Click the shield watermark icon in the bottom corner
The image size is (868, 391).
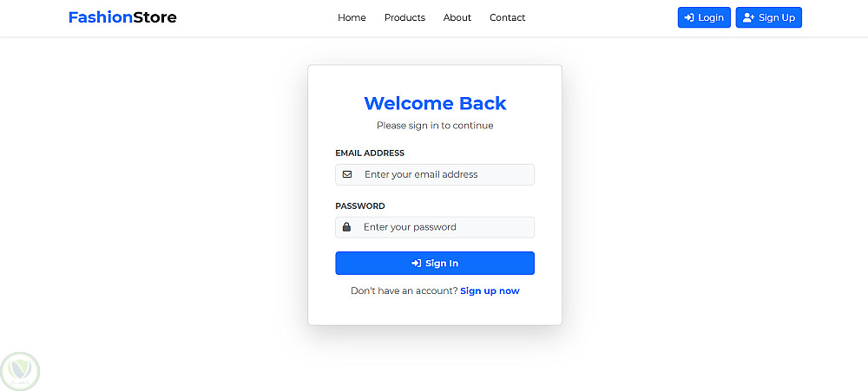[x=20, y=371]
